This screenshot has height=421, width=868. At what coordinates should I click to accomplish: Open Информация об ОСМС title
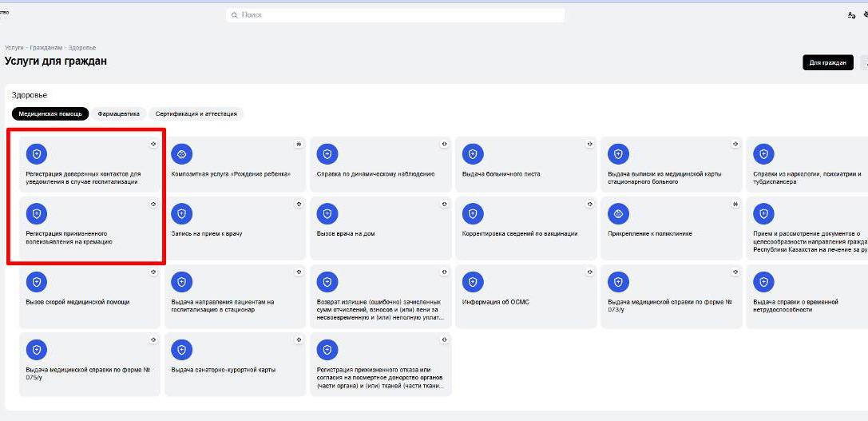coord(495,302)
